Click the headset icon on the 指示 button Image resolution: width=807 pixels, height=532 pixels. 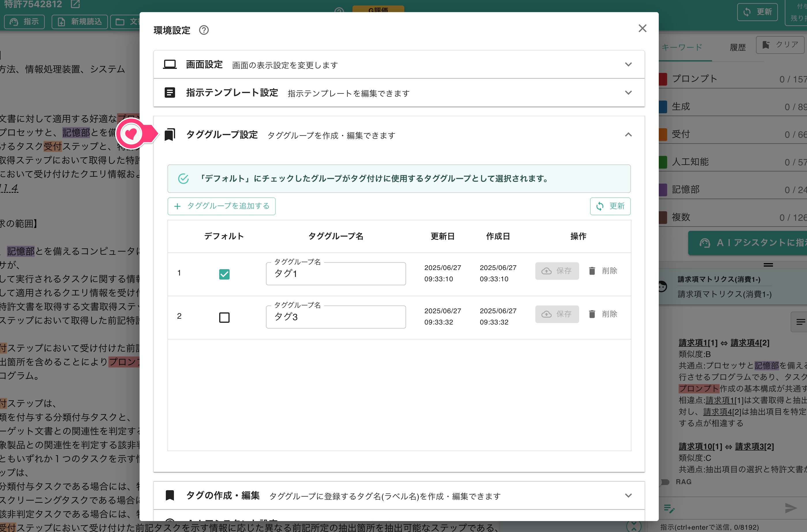14,22
